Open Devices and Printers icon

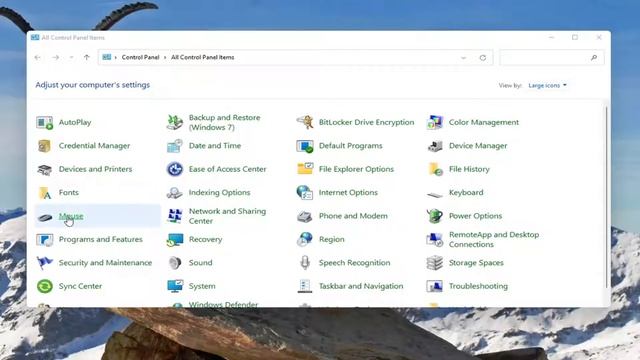pos(44,169)
